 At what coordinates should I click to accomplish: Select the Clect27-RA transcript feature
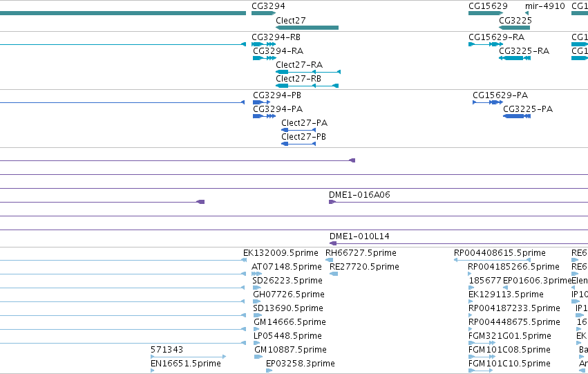308,72
